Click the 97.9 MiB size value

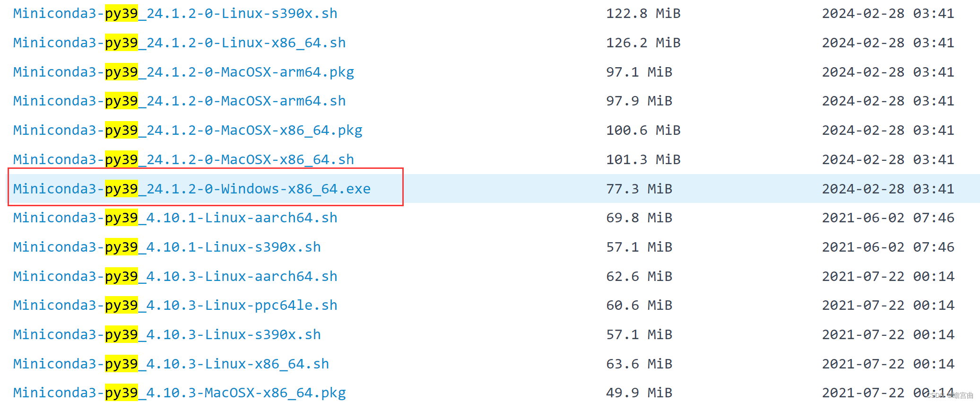[639, 101]
